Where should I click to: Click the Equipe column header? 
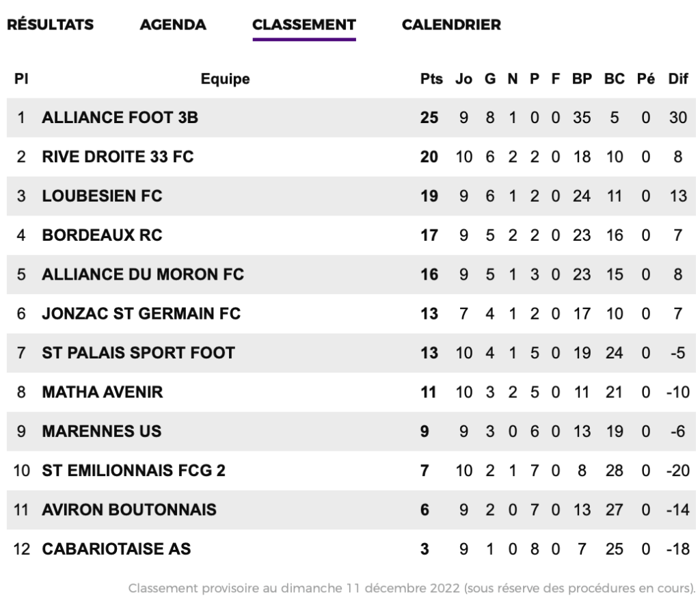[225, 79]
